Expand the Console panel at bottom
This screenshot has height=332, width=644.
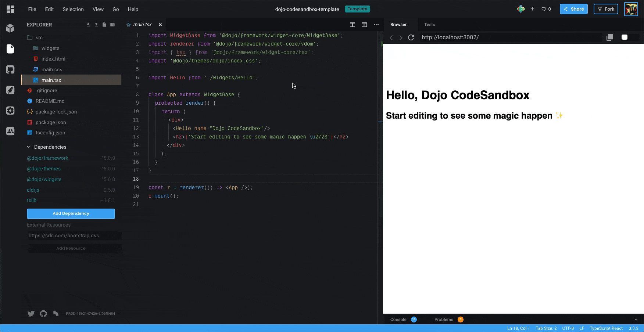[398, 320]
